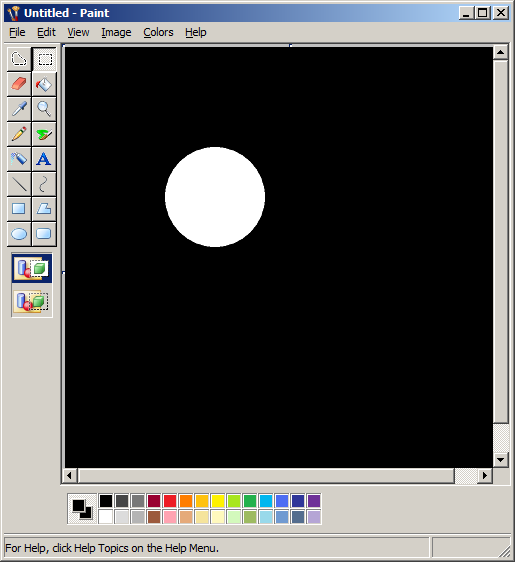Screen dimensions: 515x562
Task: Select the Ellipse shape tool
Action: [19, 234]
